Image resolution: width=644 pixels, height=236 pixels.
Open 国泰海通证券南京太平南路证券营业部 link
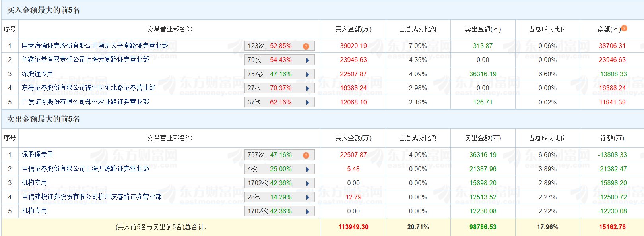[x=95, y=46]
